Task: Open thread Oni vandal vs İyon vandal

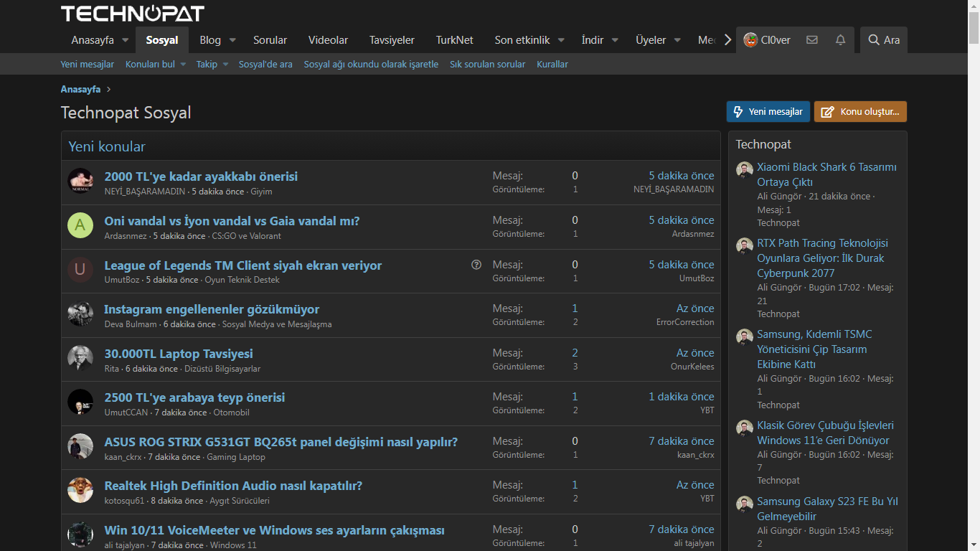Action: pyautogui.click(x=232, y=221)
